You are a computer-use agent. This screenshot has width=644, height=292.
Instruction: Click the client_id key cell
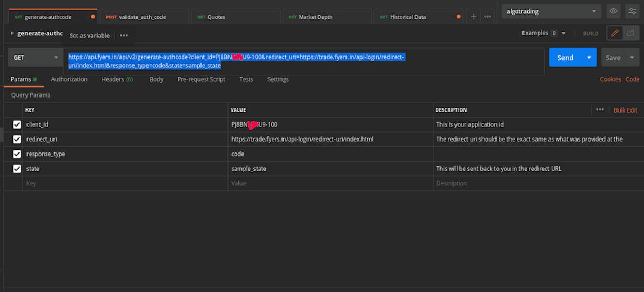pos(126,124)
